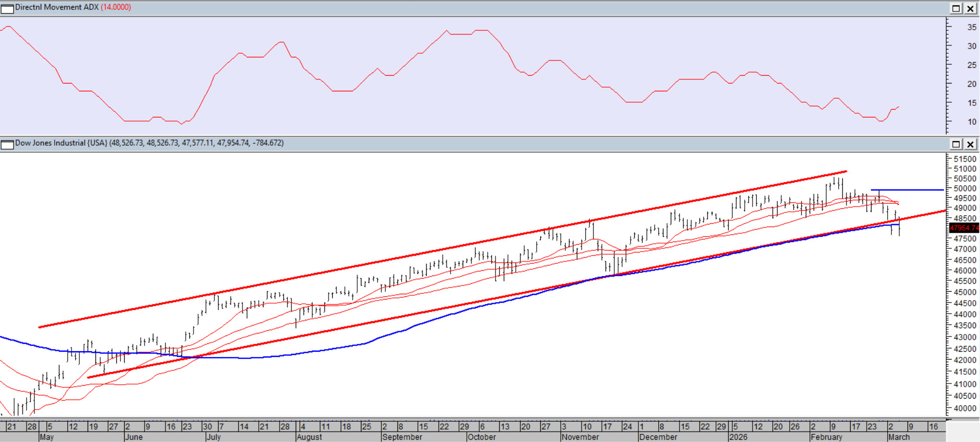
Task: Click the August label on the date axis
Action: (x=309, y=437)
